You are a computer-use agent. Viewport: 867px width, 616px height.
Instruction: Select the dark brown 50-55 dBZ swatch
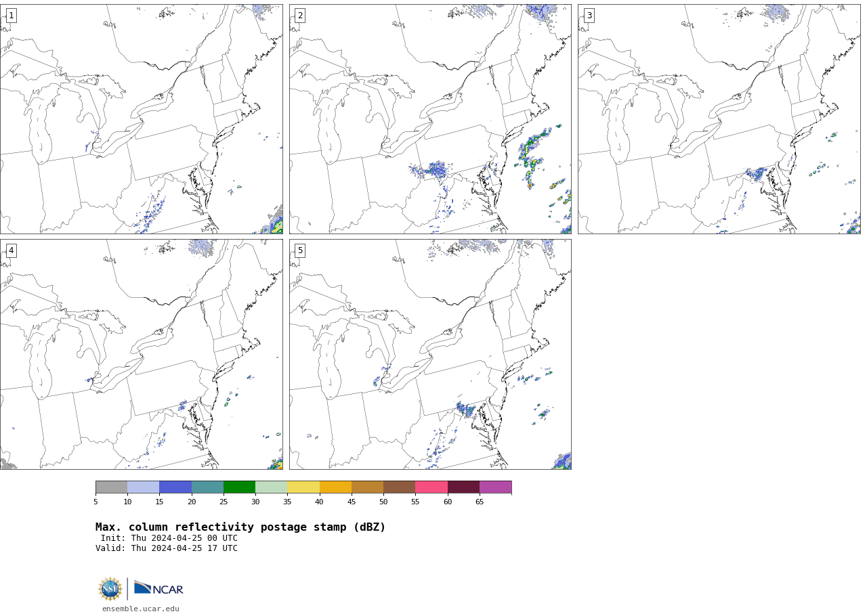point(399,487)
